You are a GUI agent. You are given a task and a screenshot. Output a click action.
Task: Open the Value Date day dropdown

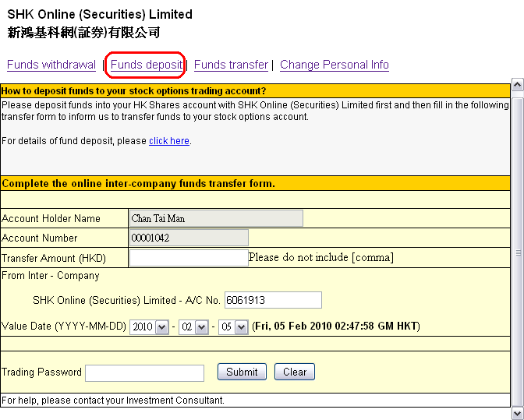click(x=233, y=327)
